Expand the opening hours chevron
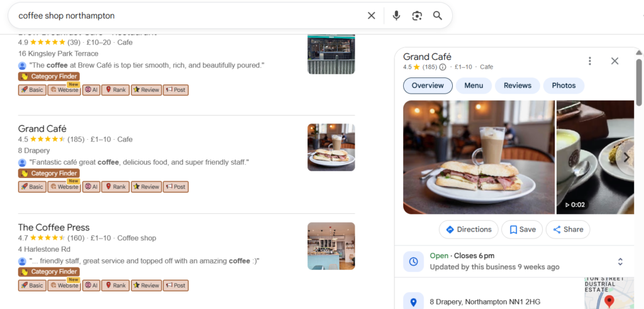 click(x=620, y=261)
